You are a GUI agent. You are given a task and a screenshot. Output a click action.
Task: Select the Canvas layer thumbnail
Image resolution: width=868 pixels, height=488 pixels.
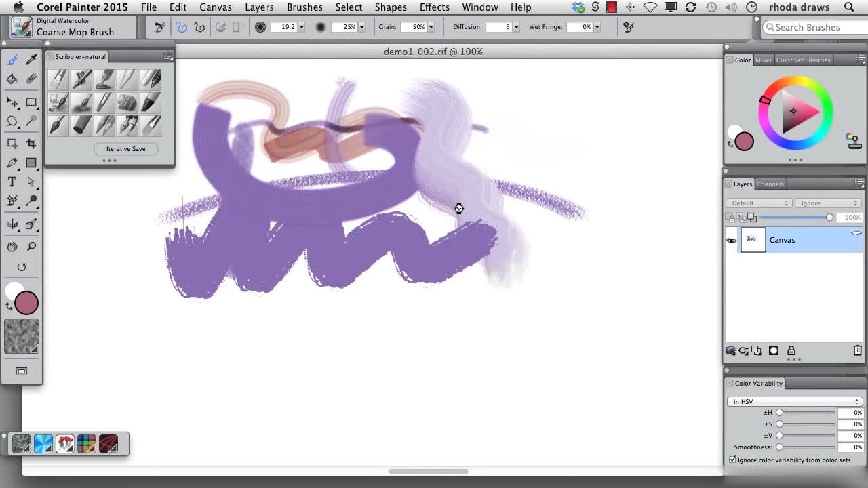click(753, 240)
